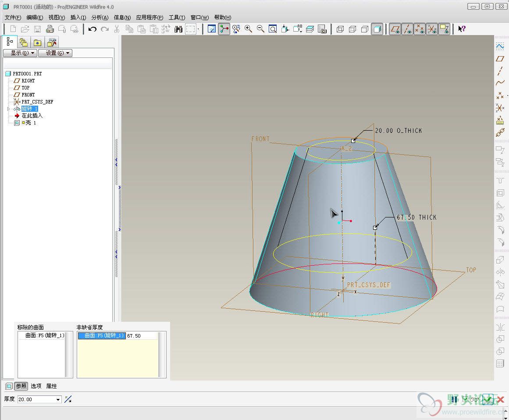Image resolution: width=509 pixels, height=420 pixels.
Task: Click the Datum Plane tool
Action: pyautogui.click(x=500, y=59)
